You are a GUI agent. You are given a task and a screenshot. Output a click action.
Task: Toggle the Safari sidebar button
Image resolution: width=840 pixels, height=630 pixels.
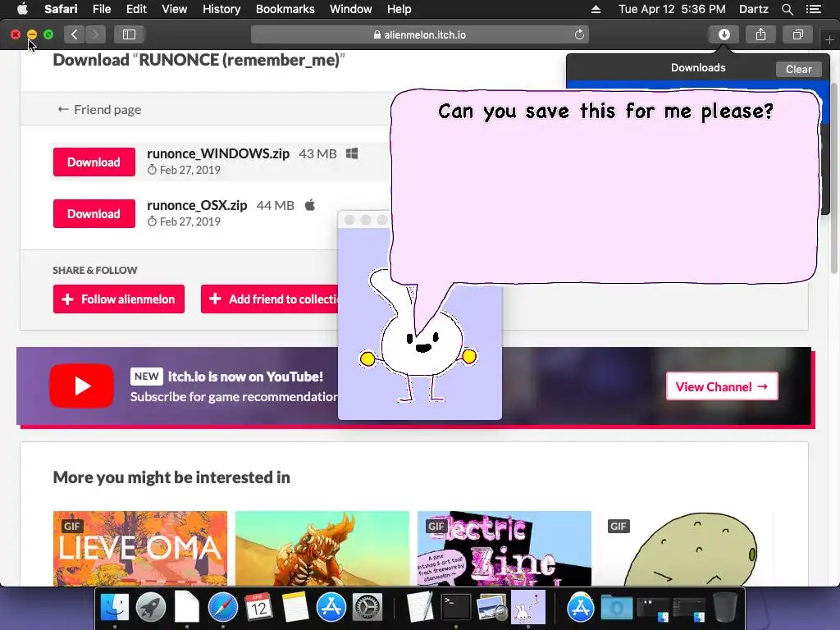[x=129, y=34]
